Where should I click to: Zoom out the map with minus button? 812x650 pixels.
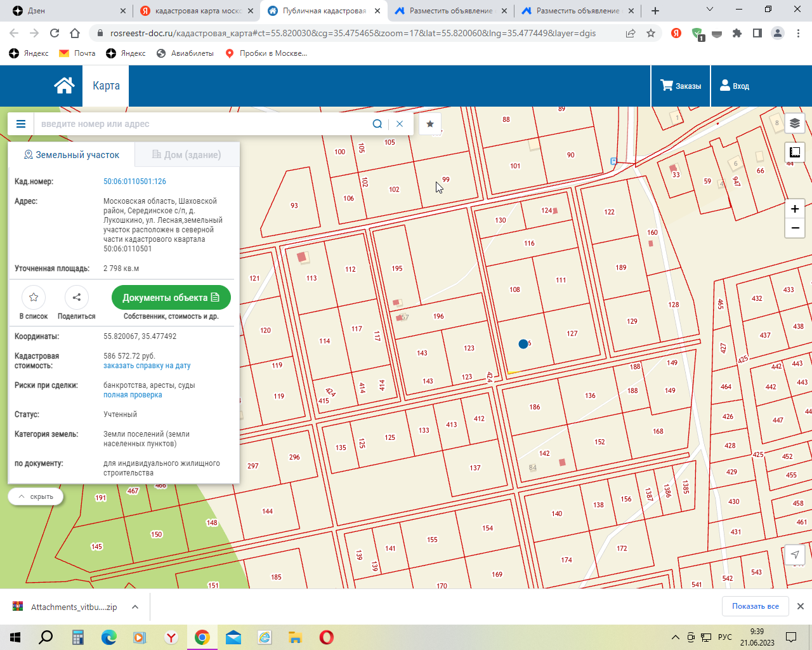tap(794, 228)
